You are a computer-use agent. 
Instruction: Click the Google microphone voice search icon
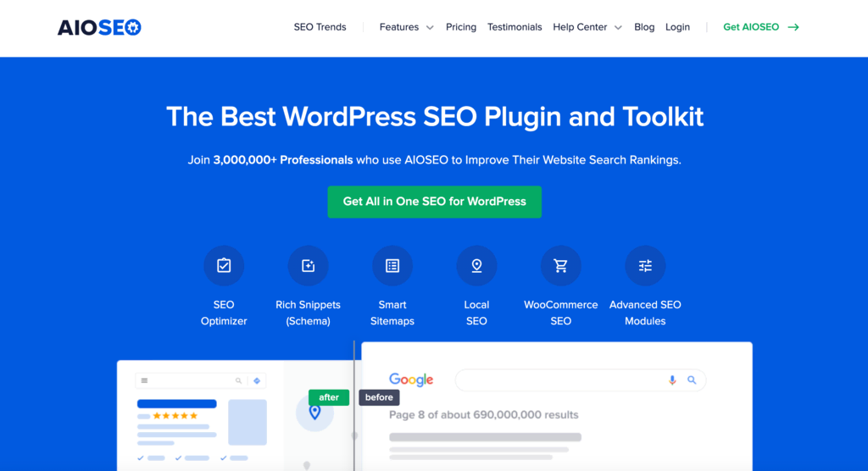point(672,380)
